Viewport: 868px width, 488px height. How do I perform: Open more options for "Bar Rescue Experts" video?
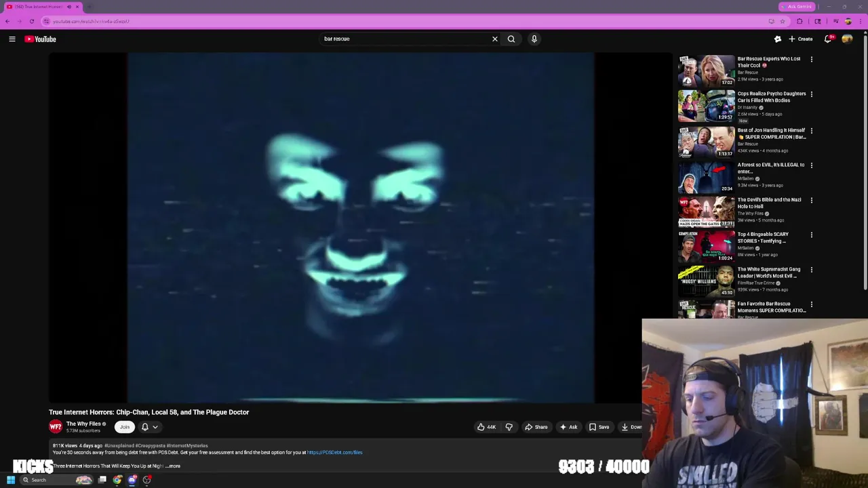point(812,60)
